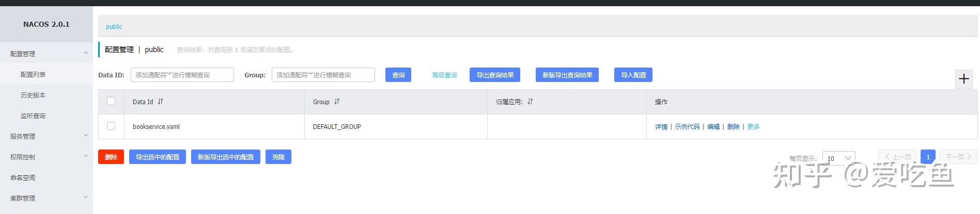
Task: Open 命名空间 in the sidebar
Action: pyautogui.click(x=23, y=177)
